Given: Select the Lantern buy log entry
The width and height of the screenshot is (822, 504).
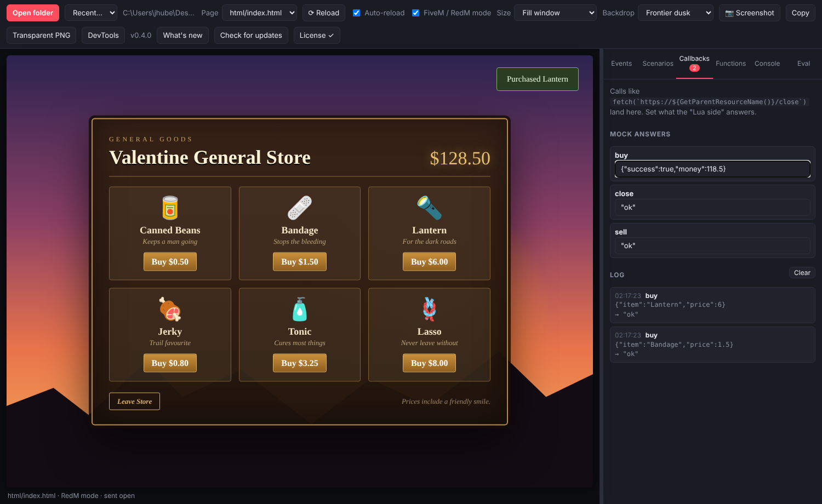Looking at the screenshot, I should point(712,305).
